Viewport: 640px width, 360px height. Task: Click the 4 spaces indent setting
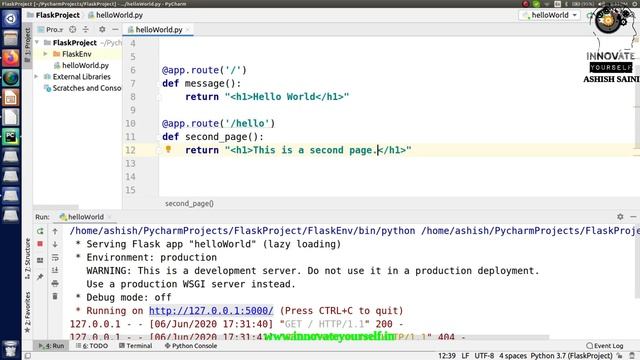click(x=513, y=356)
